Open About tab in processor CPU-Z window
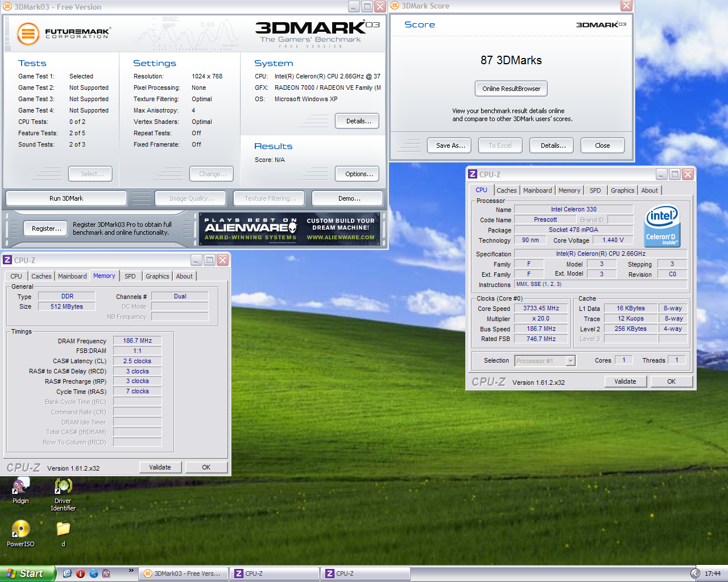Image resolution: width=728 pixels, height=582 pixels. (650, 190)
